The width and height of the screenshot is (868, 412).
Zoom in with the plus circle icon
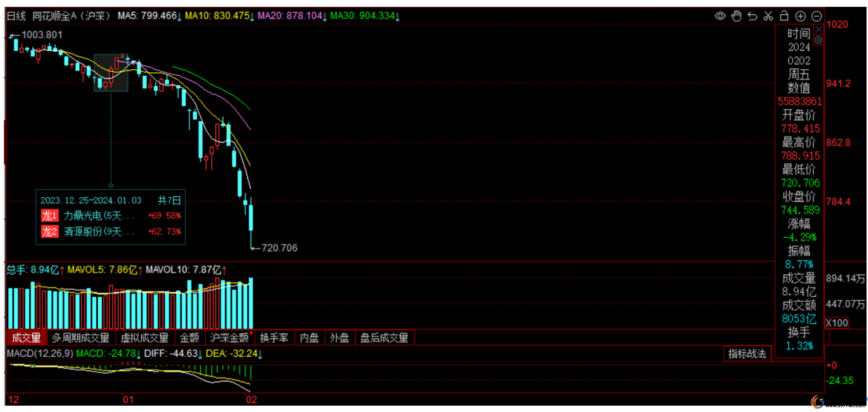[801, 16]
